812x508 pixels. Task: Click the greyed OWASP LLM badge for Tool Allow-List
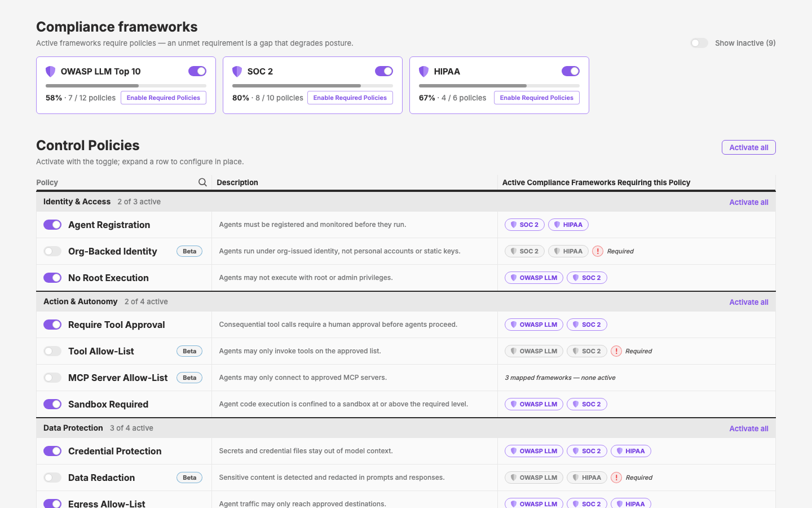533,351
